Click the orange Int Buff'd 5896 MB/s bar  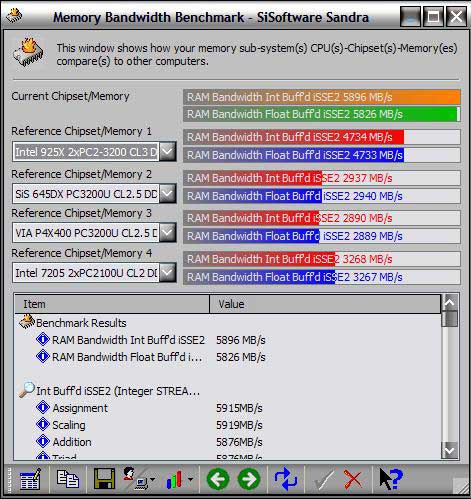(322, 97)
